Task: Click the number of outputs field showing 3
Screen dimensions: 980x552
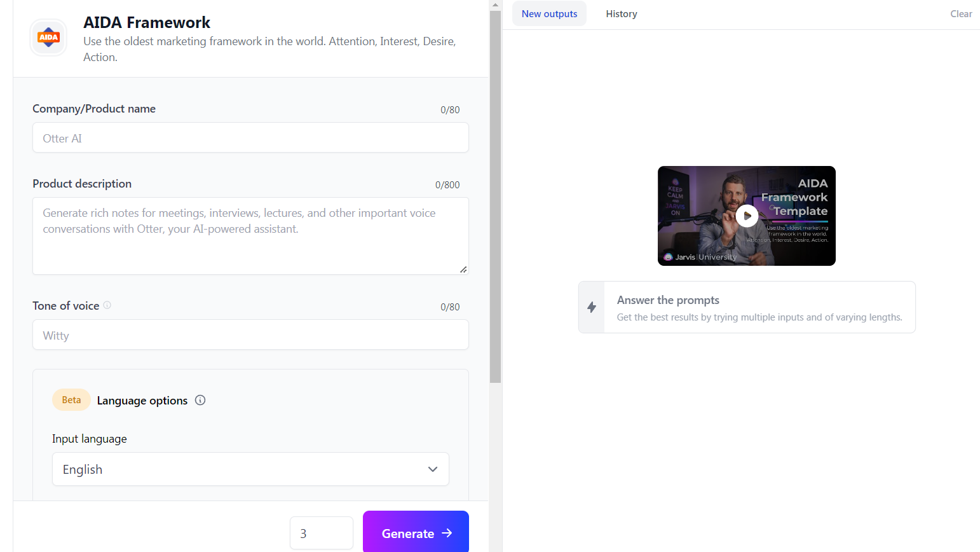Action: click(322, 533)
